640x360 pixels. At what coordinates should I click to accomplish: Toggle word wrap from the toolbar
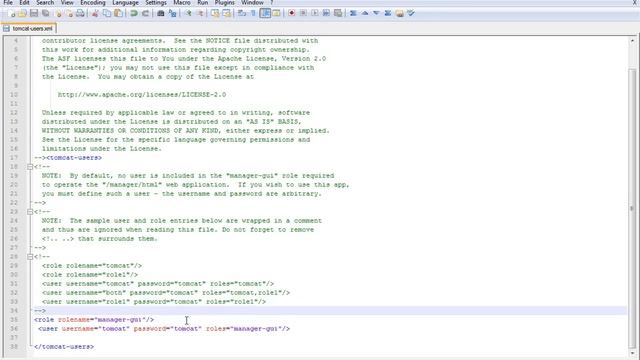coord(242,13)
